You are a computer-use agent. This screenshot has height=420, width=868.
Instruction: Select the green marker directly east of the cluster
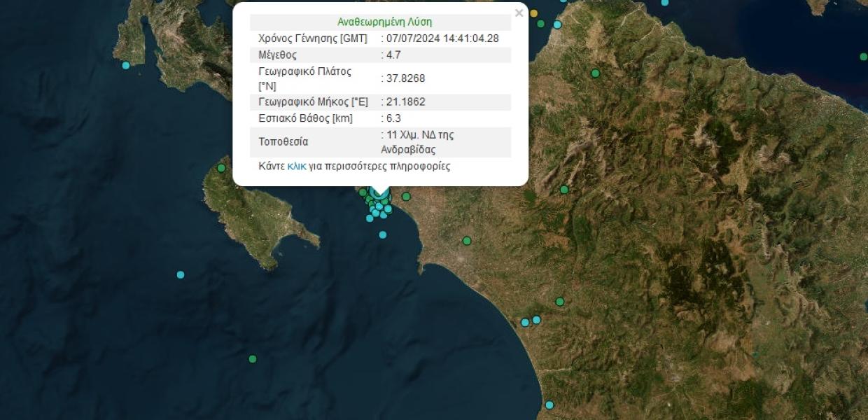[406, 197]
